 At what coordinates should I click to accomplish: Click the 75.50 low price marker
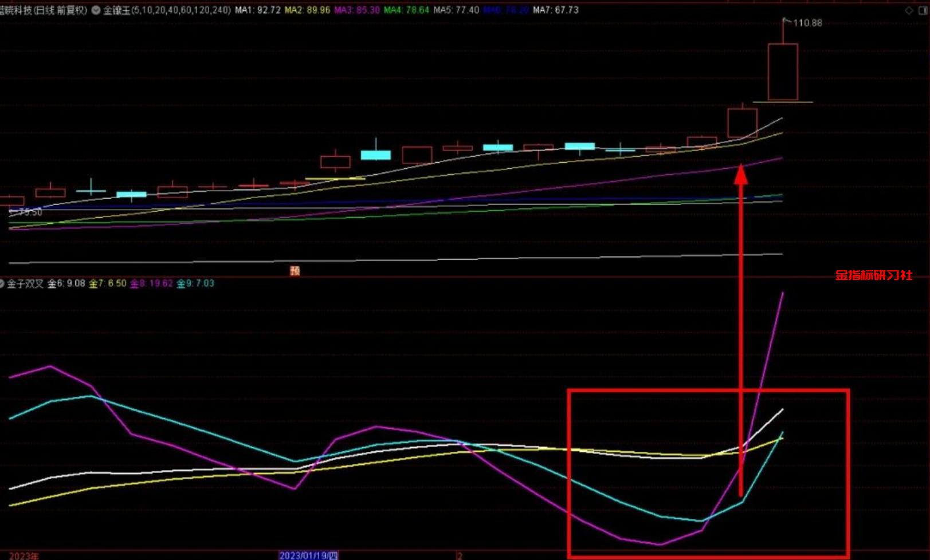(29, 212)
